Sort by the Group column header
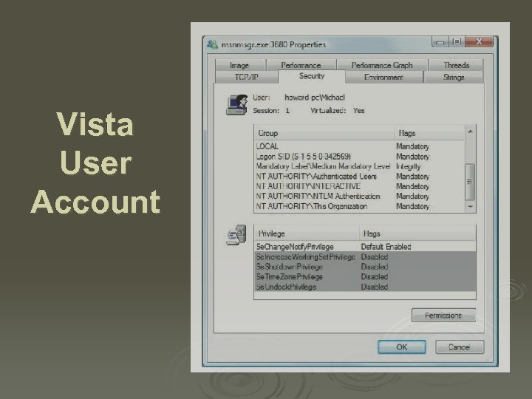 tap(324, 133)
